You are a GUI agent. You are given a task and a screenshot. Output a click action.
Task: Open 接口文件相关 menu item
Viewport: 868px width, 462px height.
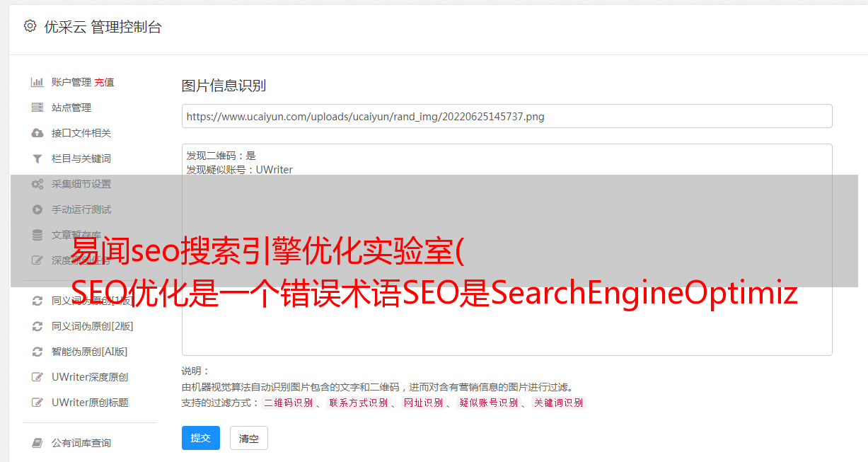[81, 133]
